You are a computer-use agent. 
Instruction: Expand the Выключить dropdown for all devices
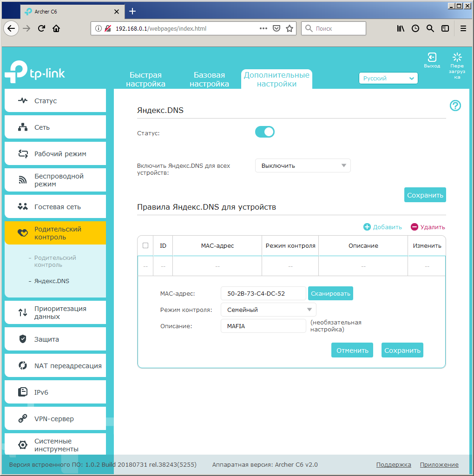tap(303, 165)
